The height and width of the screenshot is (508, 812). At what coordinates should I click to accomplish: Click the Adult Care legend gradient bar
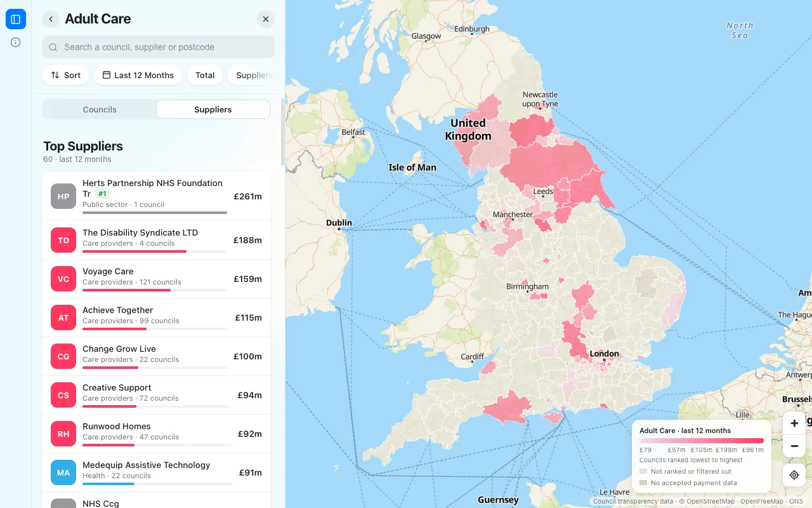pos(702,441)
